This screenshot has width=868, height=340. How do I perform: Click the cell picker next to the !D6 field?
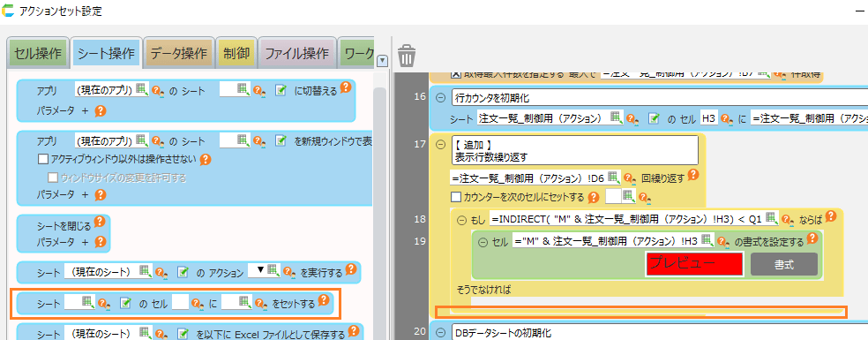click(613, 177)
